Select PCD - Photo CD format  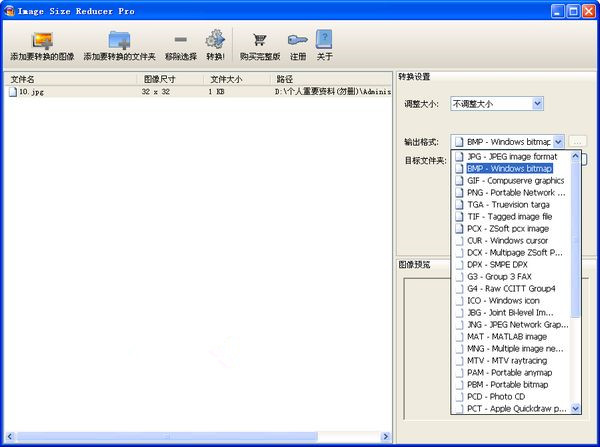511,397
